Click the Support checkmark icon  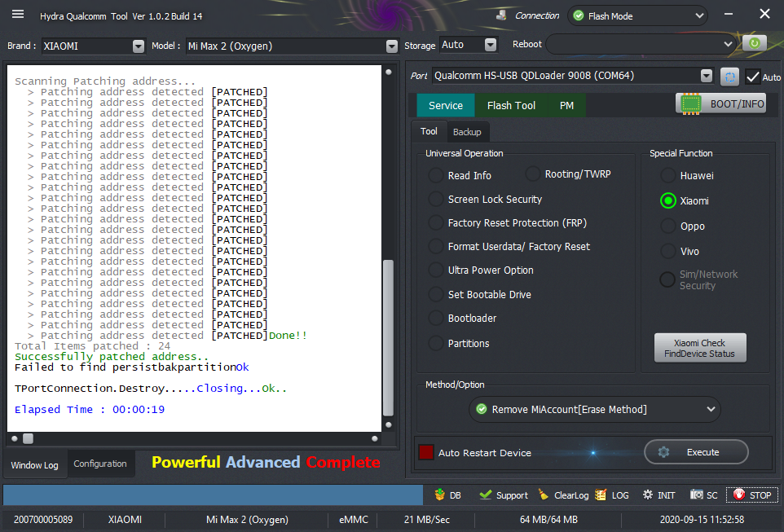pos(485,495)
